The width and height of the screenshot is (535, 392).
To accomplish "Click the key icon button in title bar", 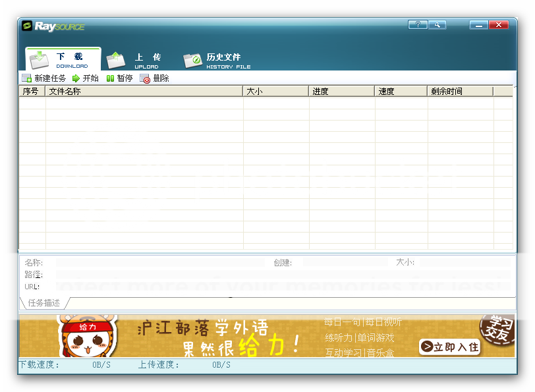I will [x=436, y=25].
